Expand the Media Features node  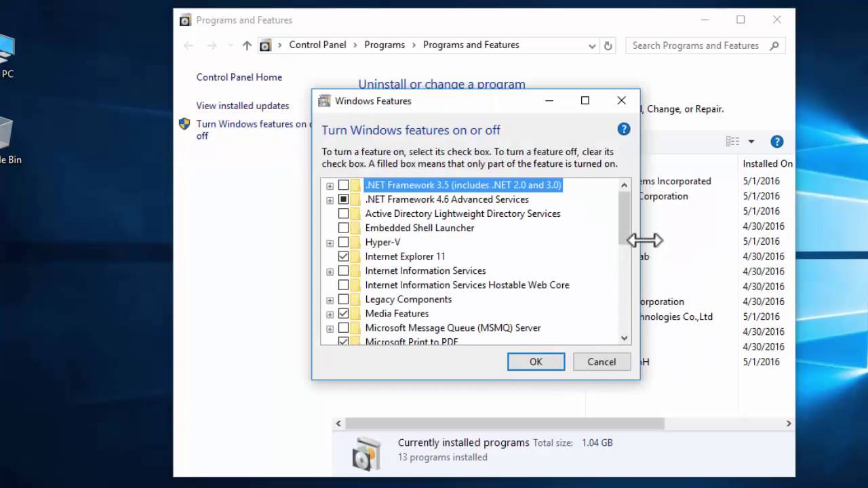pos(330,314)
